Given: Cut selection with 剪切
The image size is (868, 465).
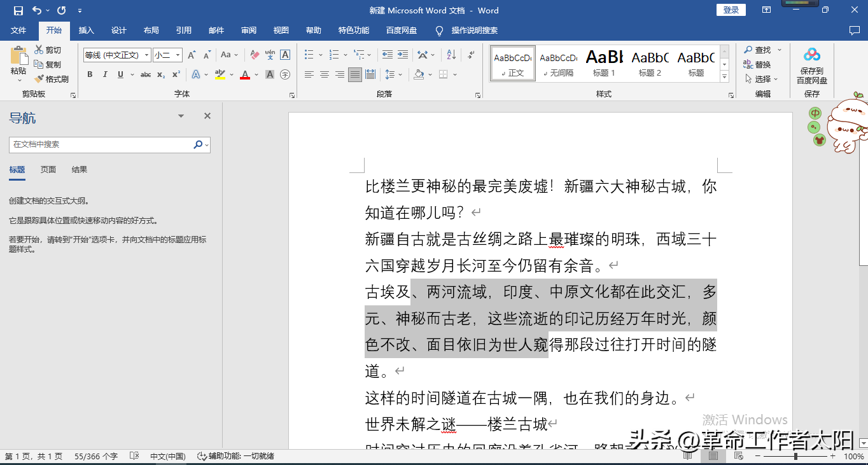Looking at the screenshot, I should tap(48, 50).
